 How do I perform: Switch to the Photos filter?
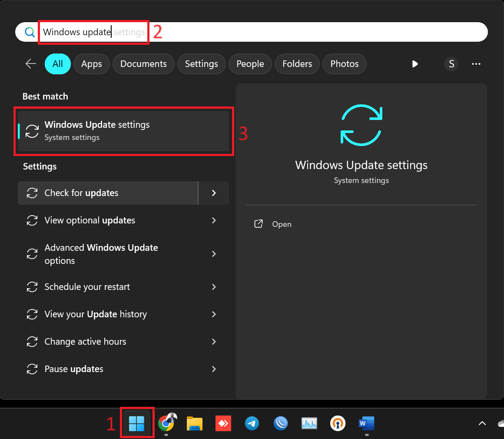pos(345,64)
